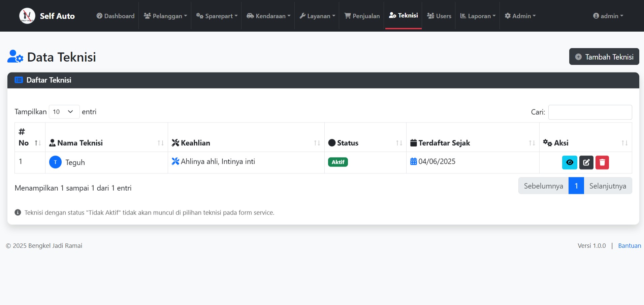This screenshot has width=644, height=305.
Task: Click the info icon before the Tidak Aktif note
Action: tap(18, 213)
